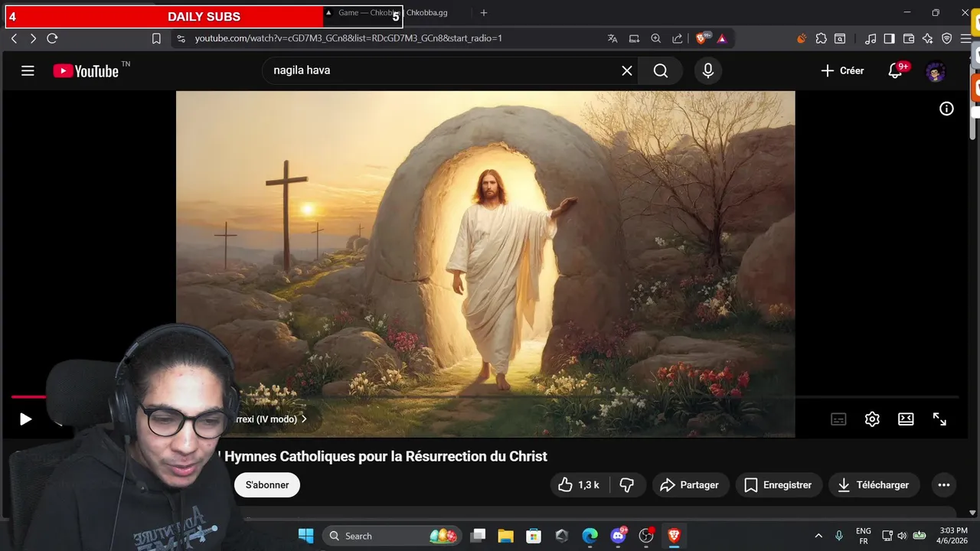Open File Explorer from taskbar
980x551 pixels.
point(505,536)
